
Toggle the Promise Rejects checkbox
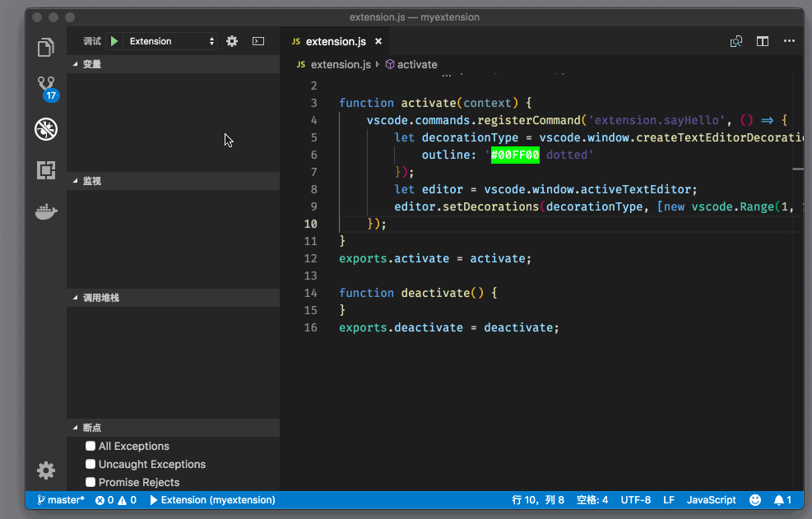91,482
